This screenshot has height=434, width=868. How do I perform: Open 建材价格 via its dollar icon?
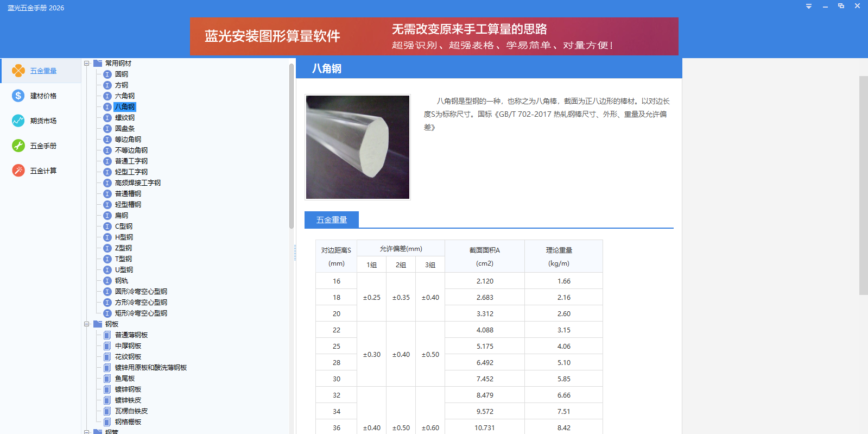point(18,96)
